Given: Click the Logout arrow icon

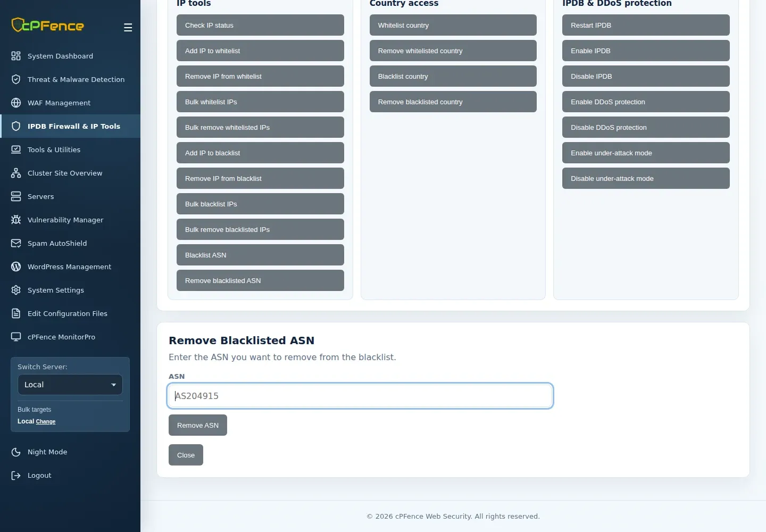Looking at the screenshot, I should (16, 475).
